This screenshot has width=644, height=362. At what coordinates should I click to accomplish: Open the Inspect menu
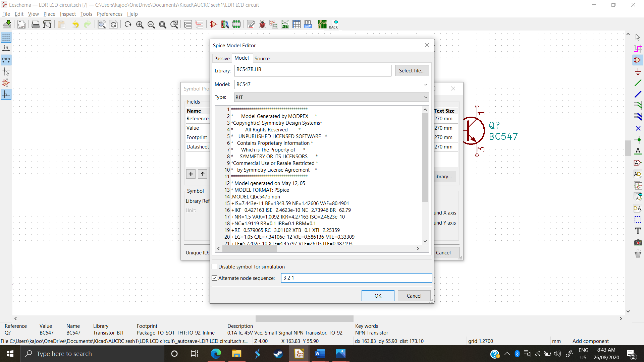(x=67, y=14)
